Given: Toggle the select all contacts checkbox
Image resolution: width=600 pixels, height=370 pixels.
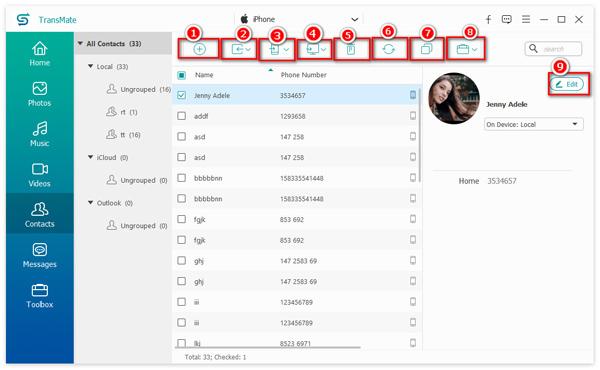Looking at the screenshot, I should [x=182, y=75].
